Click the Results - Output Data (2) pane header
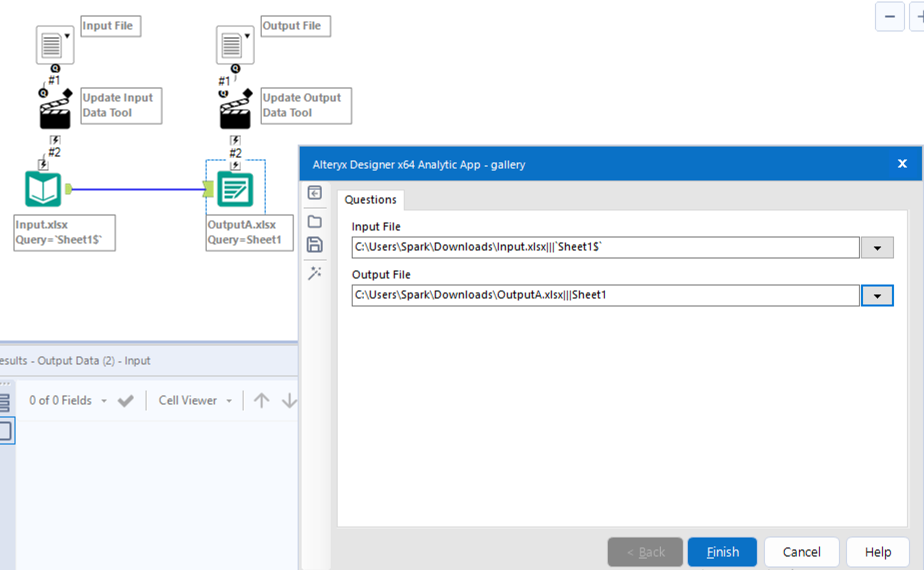 (x=75, y=360)
